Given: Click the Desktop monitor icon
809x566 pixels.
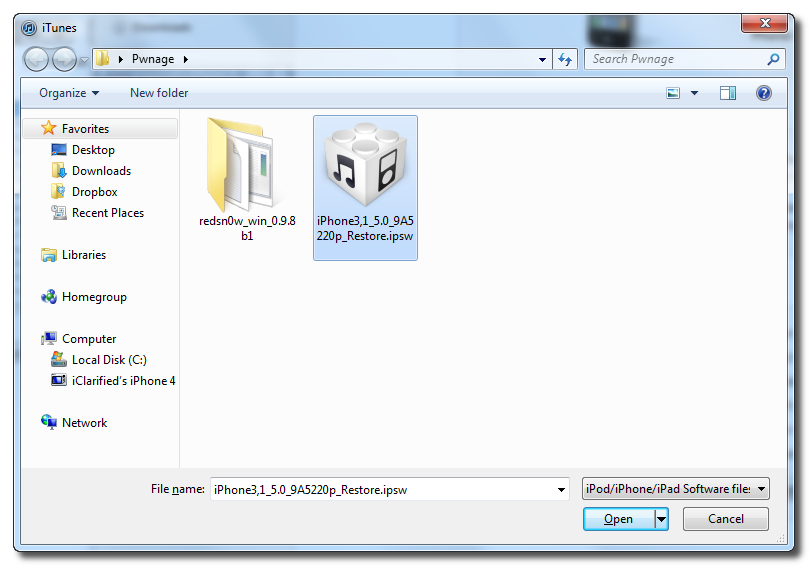Looking at the screenshot, I should (59, 150).
